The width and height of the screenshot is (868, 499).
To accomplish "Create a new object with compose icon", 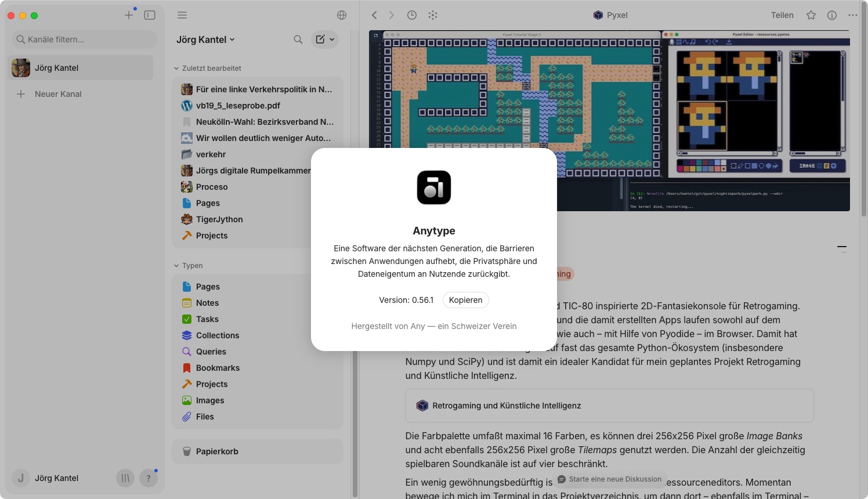I will click(x=320, y=39).
